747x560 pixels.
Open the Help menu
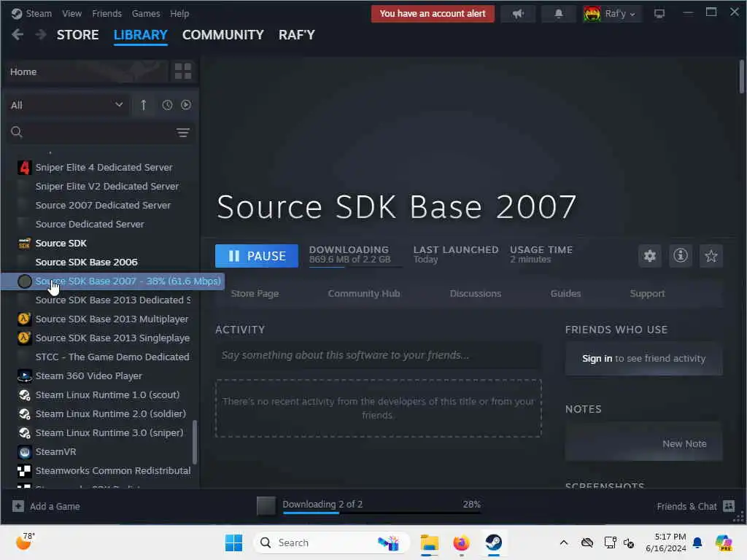coord(179,13)
